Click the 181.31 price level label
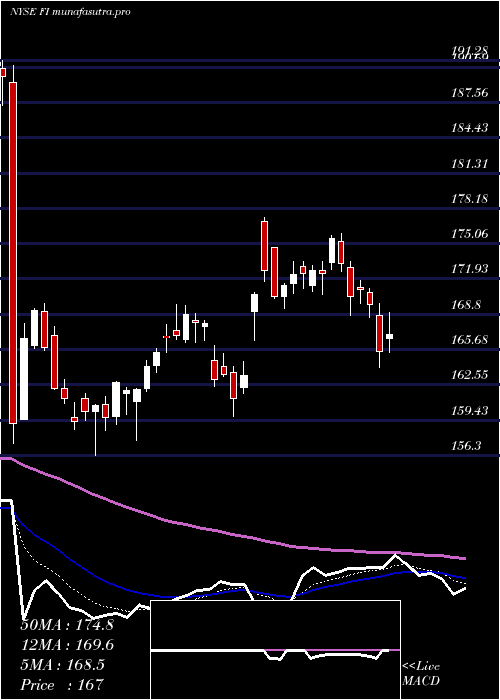Viewport: 500px width, 700px height. click(x=469, y=163)
